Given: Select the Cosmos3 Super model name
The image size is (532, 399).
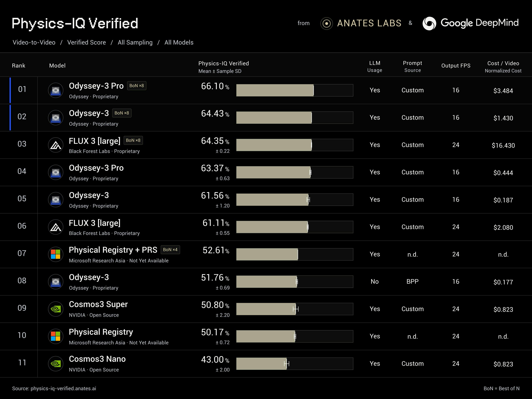Looking at the screenshot, I should [x=98, y=304].
